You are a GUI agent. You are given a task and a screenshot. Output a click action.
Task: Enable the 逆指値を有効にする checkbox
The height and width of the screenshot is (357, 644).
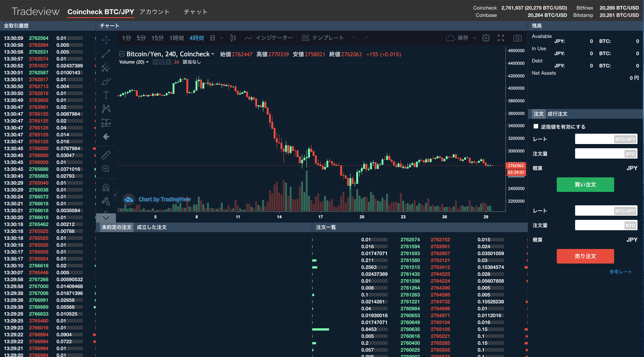point(536,126)
